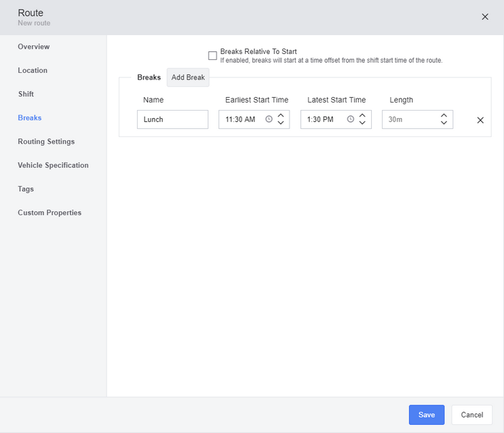
Task: Select the Breaks sidebar item
Action: coord(30,118)
